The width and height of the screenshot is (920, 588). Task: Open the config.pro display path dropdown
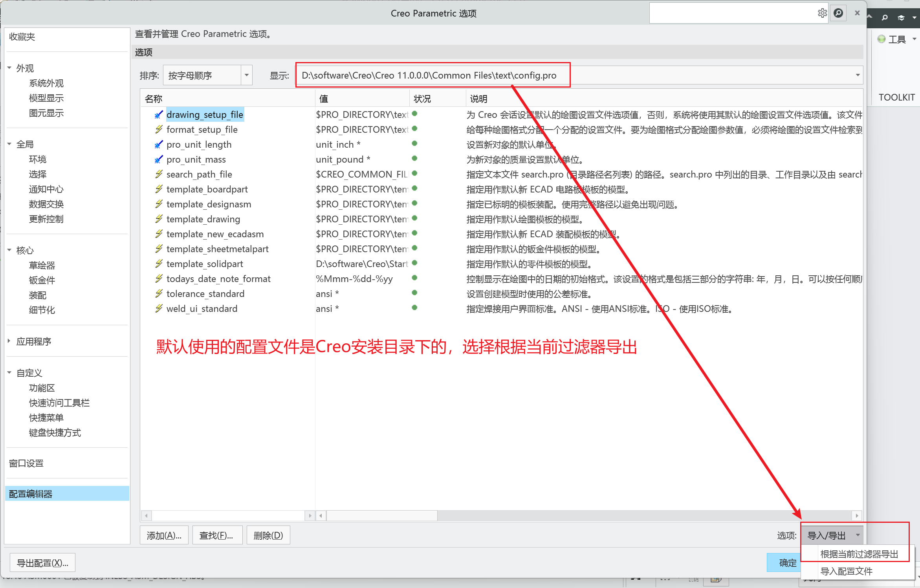click(x=858, y=75)
